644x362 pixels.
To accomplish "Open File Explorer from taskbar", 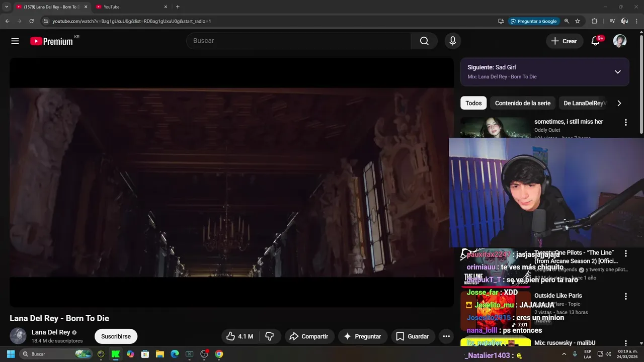I will [160, 354].
